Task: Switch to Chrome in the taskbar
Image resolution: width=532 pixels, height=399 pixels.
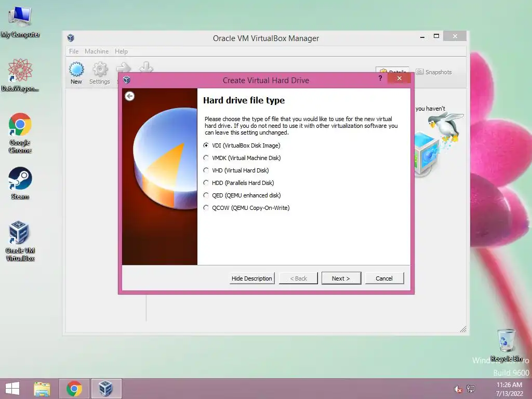Action: point(74,389)
